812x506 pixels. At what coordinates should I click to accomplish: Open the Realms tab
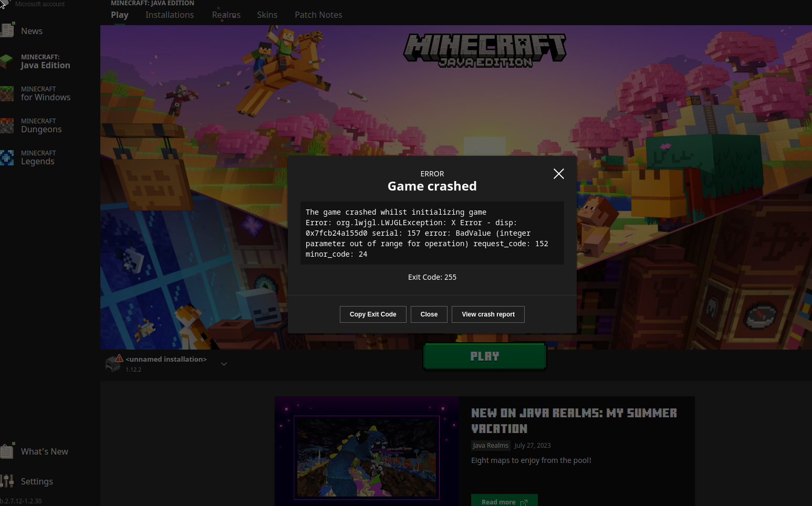[x=226, y=15]
